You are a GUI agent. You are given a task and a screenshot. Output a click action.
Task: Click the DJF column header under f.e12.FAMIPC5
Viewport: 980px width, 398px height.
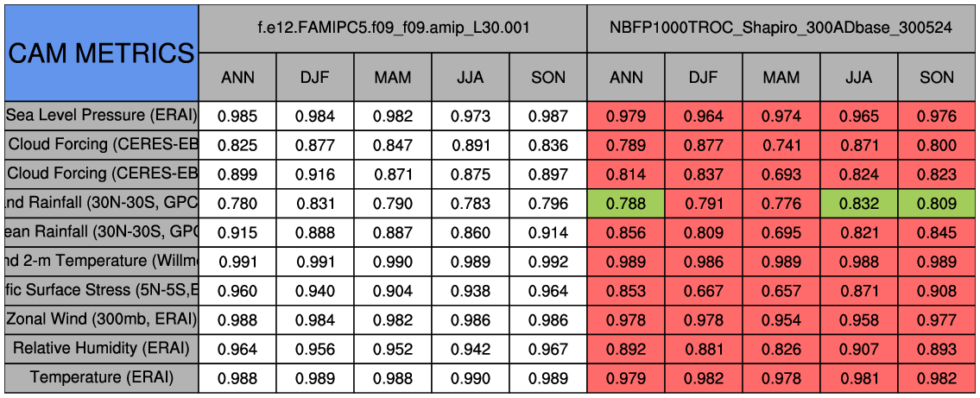(x=315, y=78)
